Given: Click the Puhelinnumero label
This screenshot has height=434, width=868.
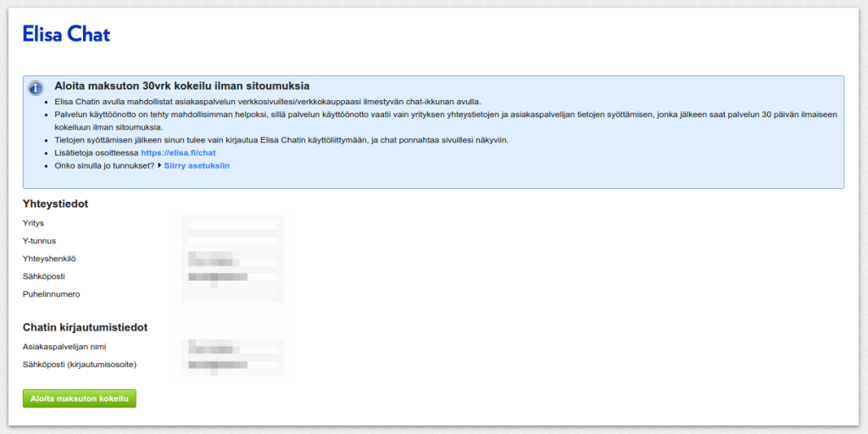Looking at the screenshot, I should click(52, 294).
